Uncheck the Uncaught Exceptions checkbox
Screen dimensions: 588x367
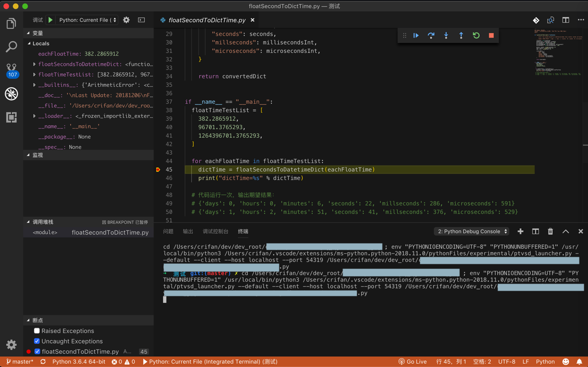[37, 341]
